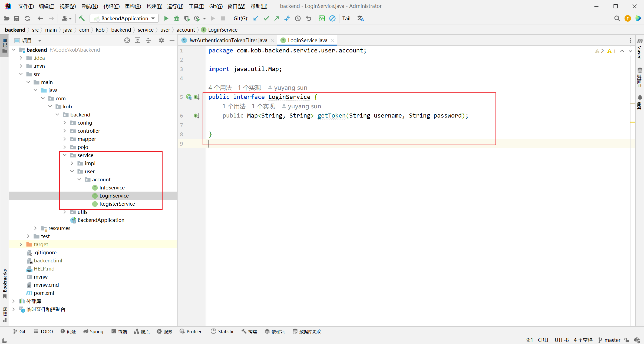Click the UTF-8 encoding selector

(x=562, y=340)
